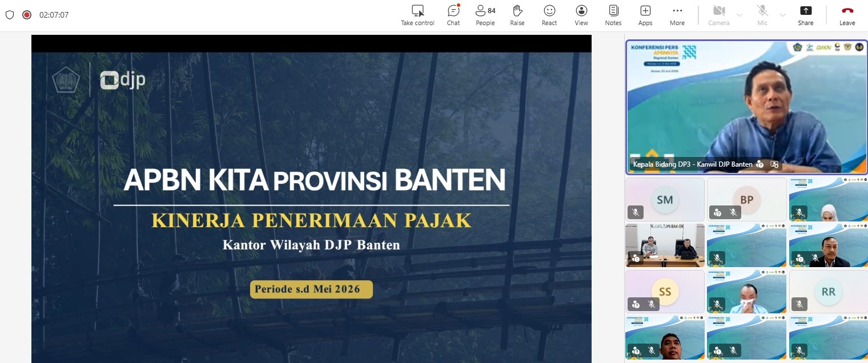Open the React emoji options
The width and height of the screenshot is (868, 363).
coord(549,15)
